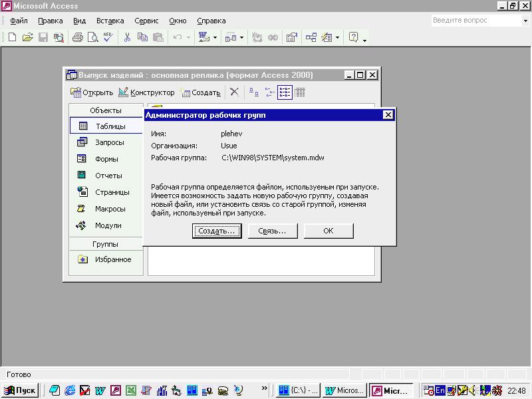This screenshot has height=399, width=532.
Task: Open Избранное group
Action: (106, 259)
